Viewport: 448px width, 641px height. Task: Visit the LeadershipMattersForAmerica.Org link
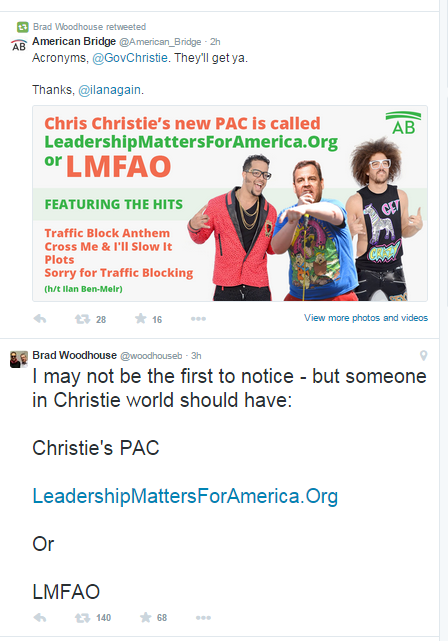point(185,496)
